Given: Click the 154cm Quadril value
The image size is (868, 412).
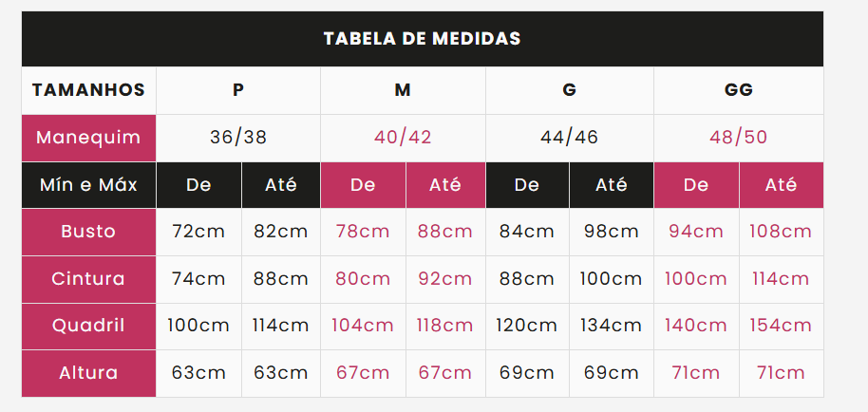Looking at the screenshot, I should coord(781,327).
